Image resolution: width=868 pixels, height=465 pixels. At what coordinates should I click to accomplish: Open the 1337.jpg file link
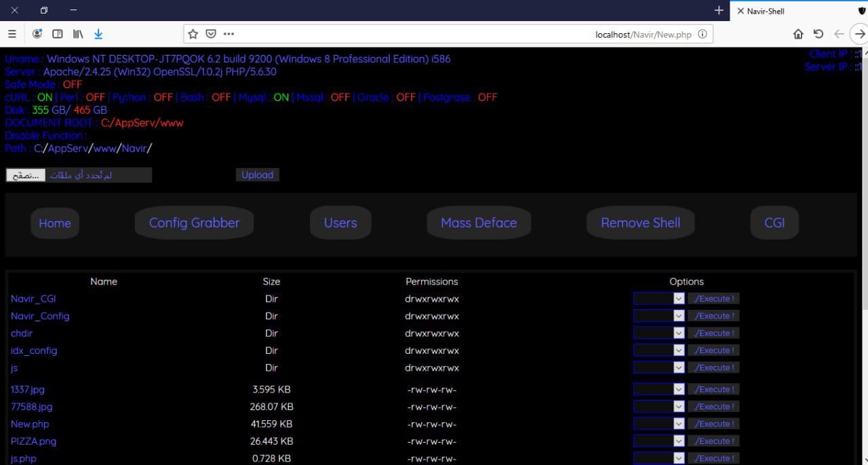click(x=28, y=389)
